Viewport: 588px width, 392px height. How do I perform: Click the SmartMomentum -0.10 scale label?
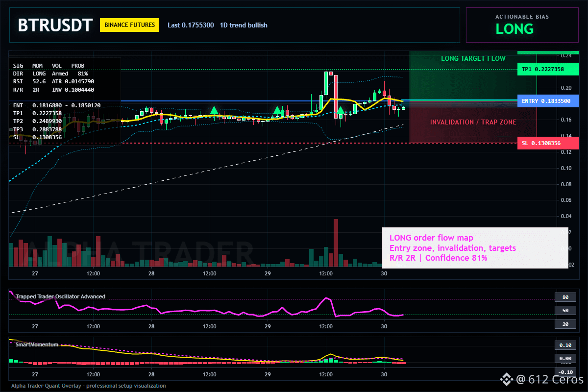tap(564, 372)
